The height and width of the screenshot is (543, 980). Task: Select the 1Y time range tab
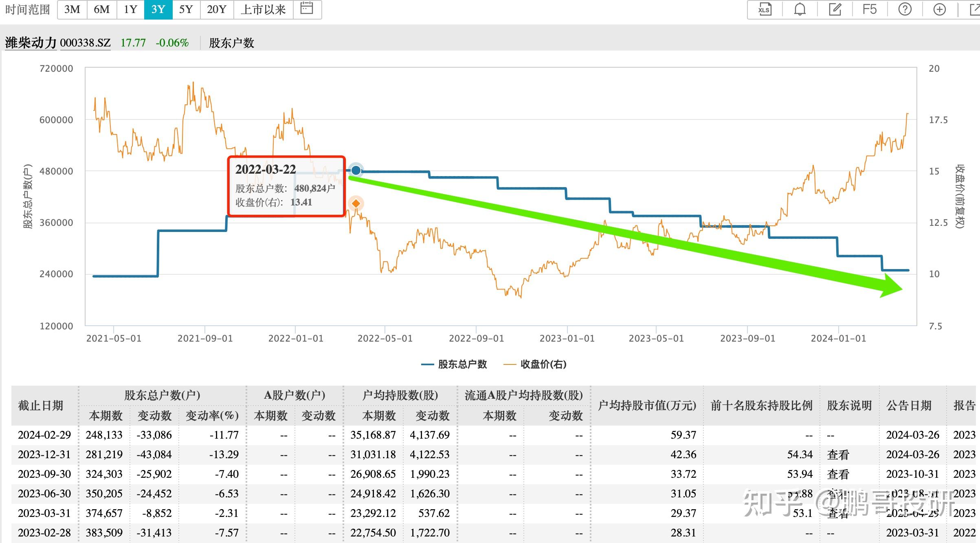click(130, 9)
